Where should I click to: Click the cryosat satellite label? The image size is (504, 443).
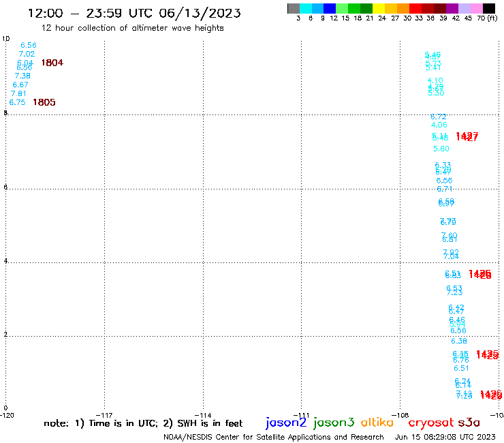pyautogui.click(x=431, y=423)
